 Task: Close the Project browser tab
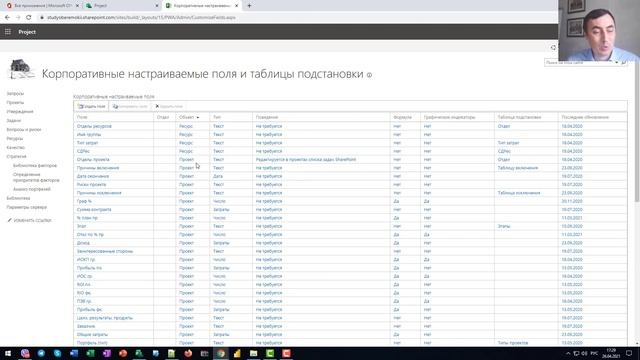[157, 6]
